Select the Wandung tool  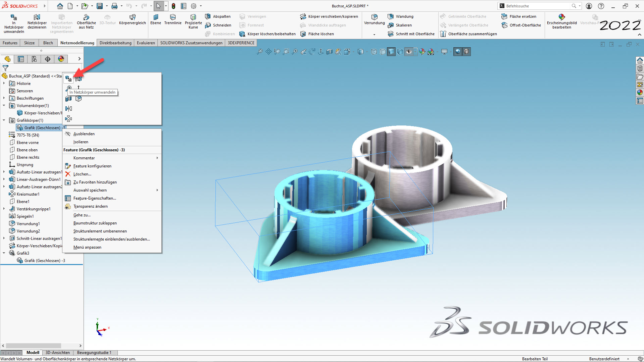tap(400, 16)
